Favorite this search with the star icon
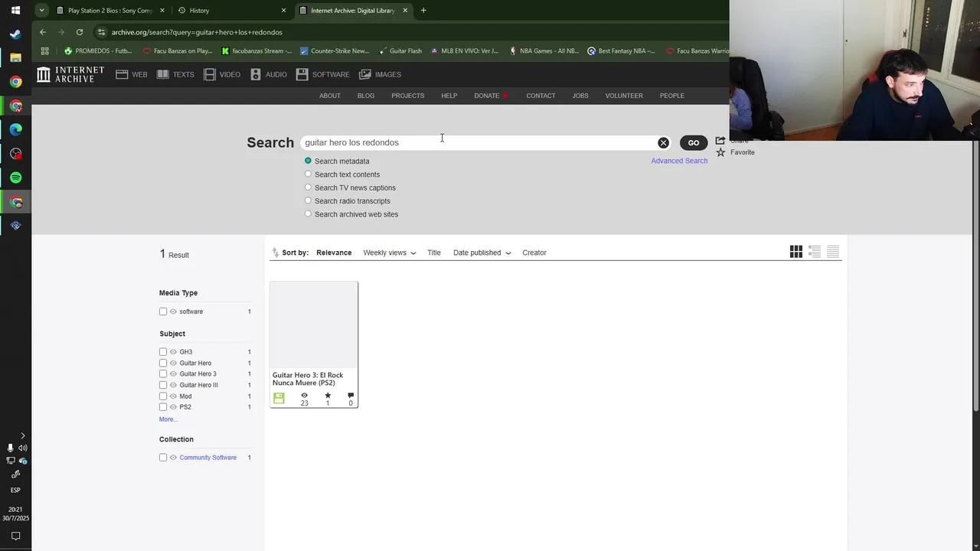The height and width of the screenshot is (551, 980). point(720,152)
